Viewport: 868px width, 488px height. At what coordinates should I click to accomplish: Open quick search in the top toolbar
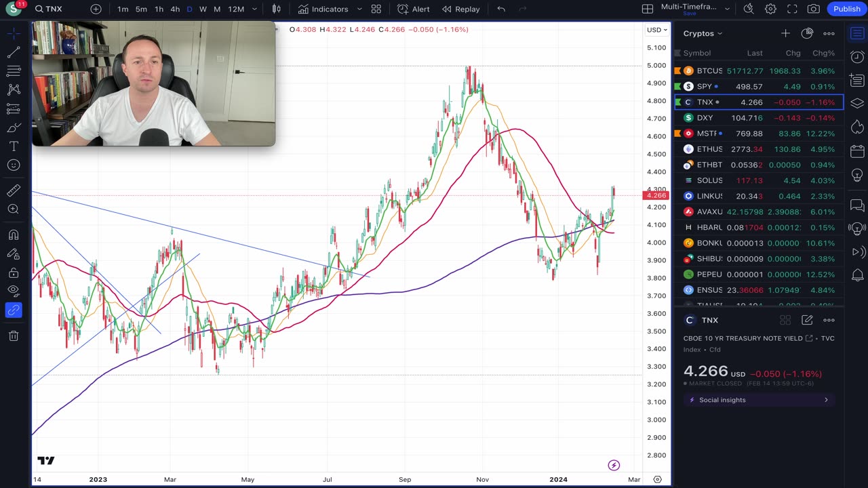point(749,9)
